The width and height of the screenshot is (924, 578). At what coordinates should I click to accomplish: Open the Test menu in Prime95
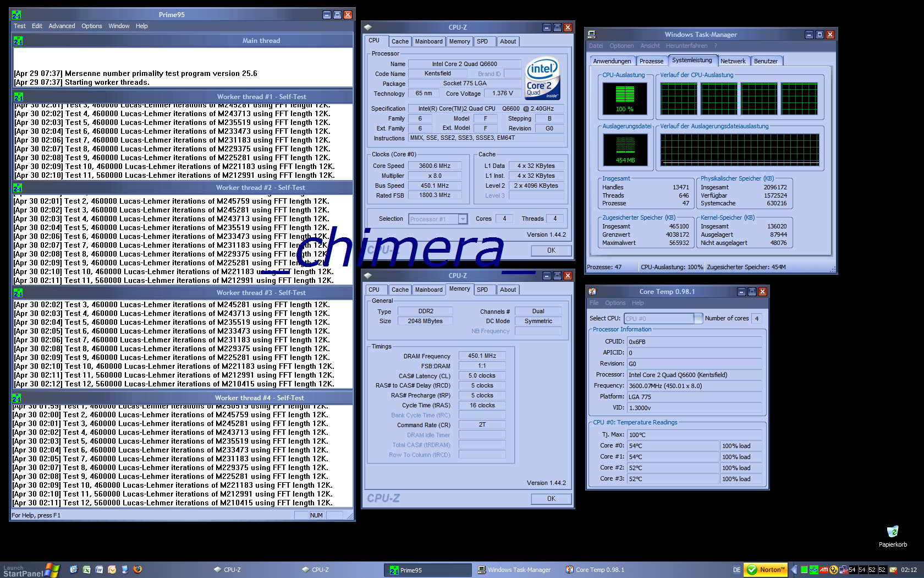(x=20, y=26)
